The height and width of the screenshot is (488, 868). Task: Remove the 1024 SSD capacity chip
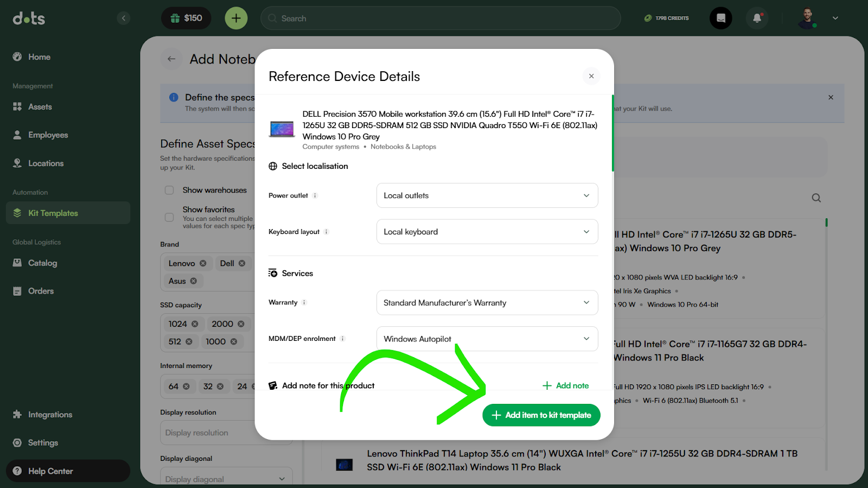(195, 324)
